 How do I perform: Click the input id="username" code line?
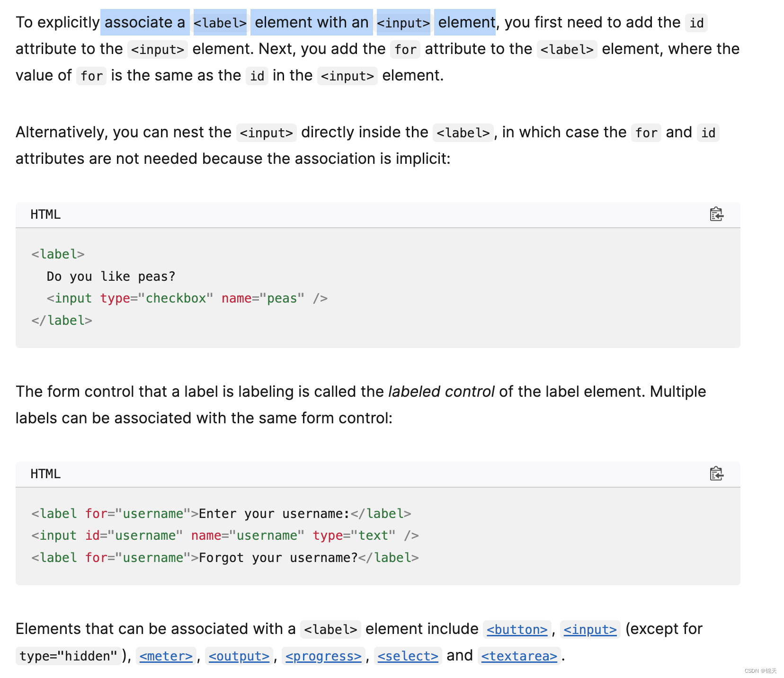(x=225, y=535)
